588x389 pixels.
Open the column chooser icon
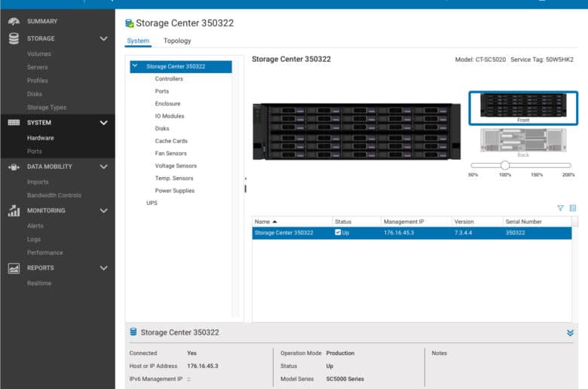(x=573, y=208)
